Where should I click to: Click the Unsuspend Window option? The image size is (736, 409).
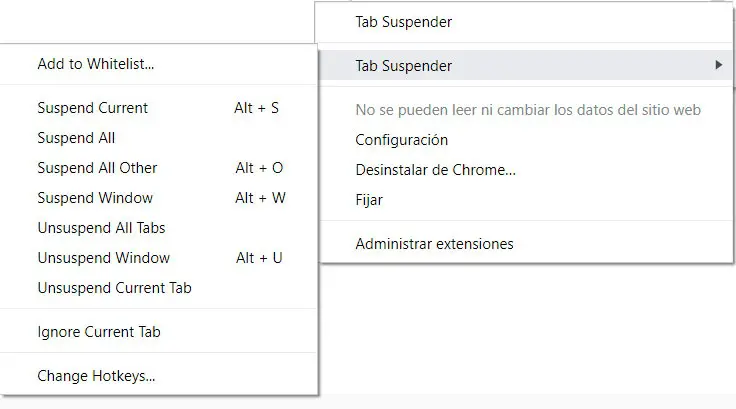click(103, 258)
